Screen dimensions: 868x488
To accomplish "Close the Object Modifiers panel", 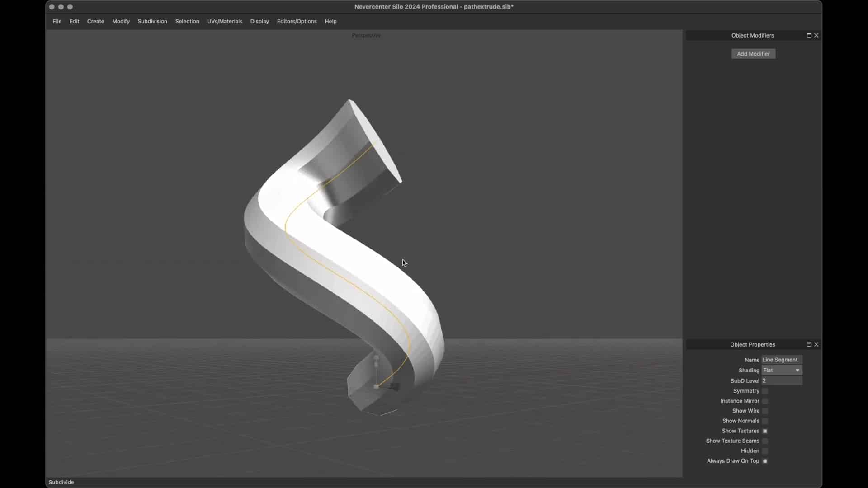I will click(816, 35).
